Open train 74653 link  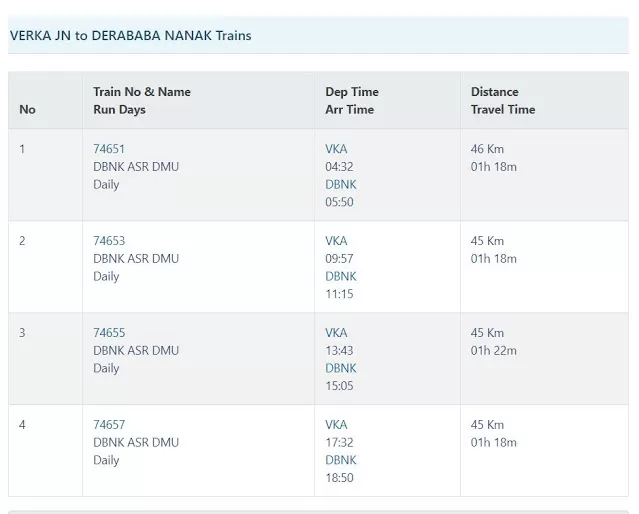click(108, 241)
